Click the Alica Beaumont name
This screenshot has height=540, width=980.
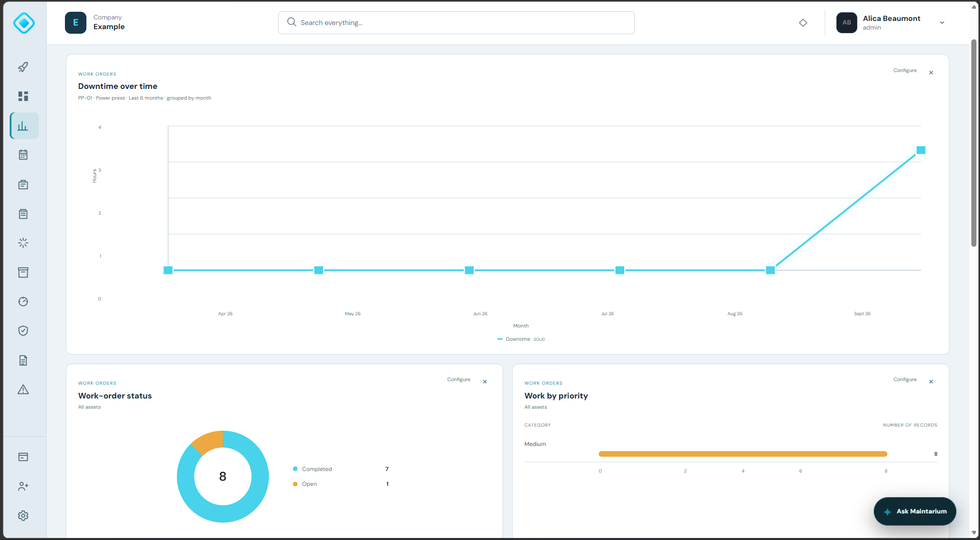click(892, 18)
